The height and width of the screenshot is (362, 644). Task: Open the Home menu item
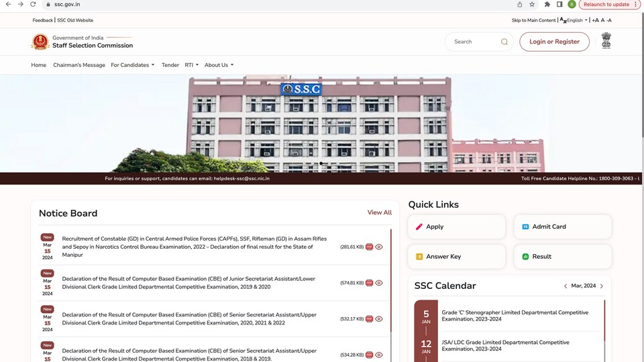[39, 65]
